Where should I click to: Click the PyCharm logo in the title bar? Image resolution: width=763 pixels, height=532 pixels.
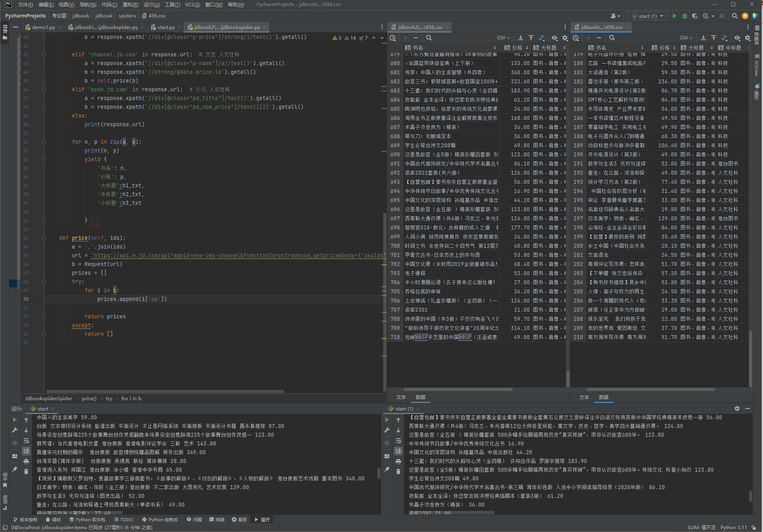pyautogui.click(x=8, y=5)
